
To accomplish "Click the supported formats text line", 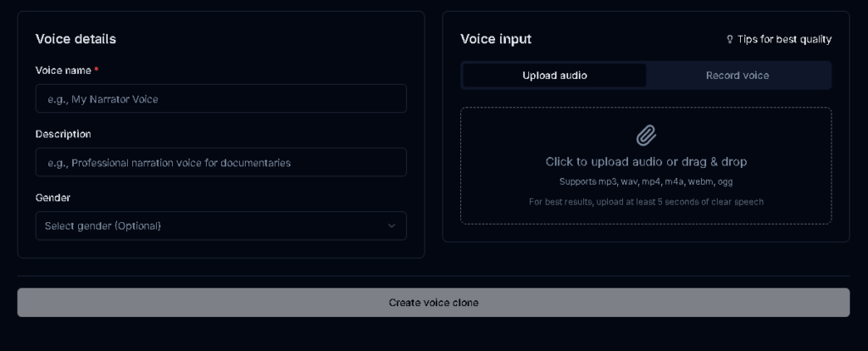I will coord(646,181).
